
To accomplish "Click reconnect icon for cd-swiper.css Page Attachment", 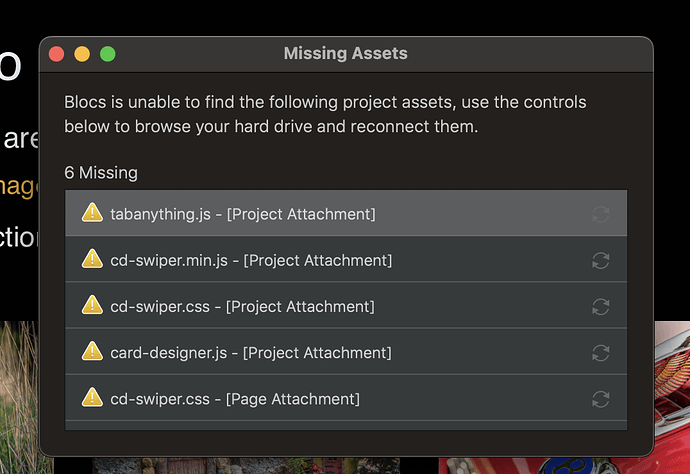I will [x=600, y=399].
